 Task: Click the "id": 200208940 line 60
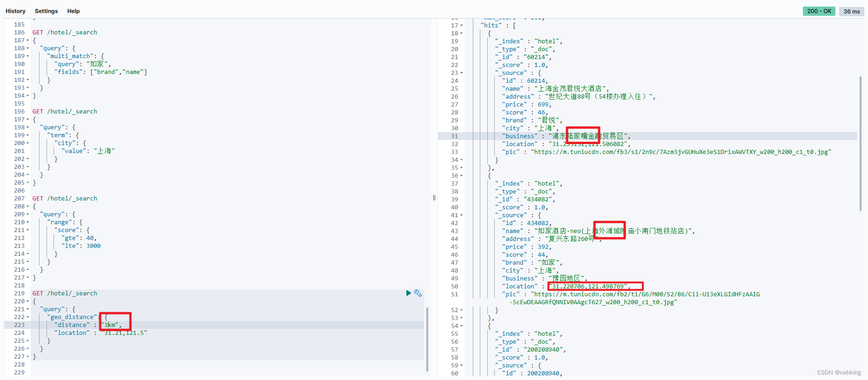[532, 373]
